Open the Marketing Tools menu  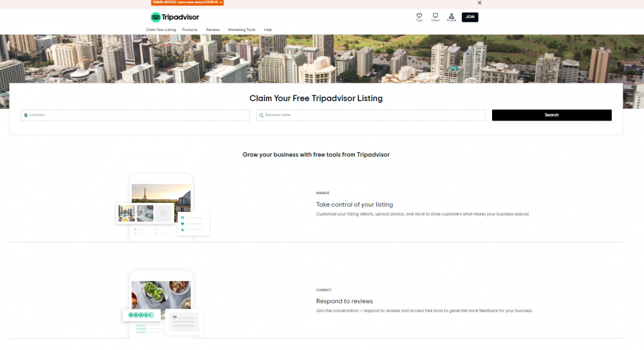pyautogui.click(x=241, y=30)
